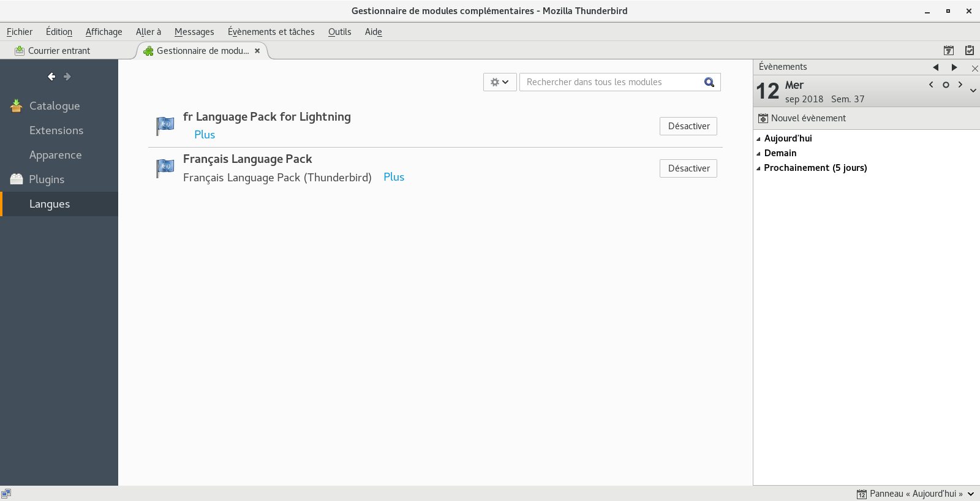Image resolution: width=980 pixels, height=501 pixels.
Task: Click the fr Language Pack for Lightning flag icon
Action: 165,126
